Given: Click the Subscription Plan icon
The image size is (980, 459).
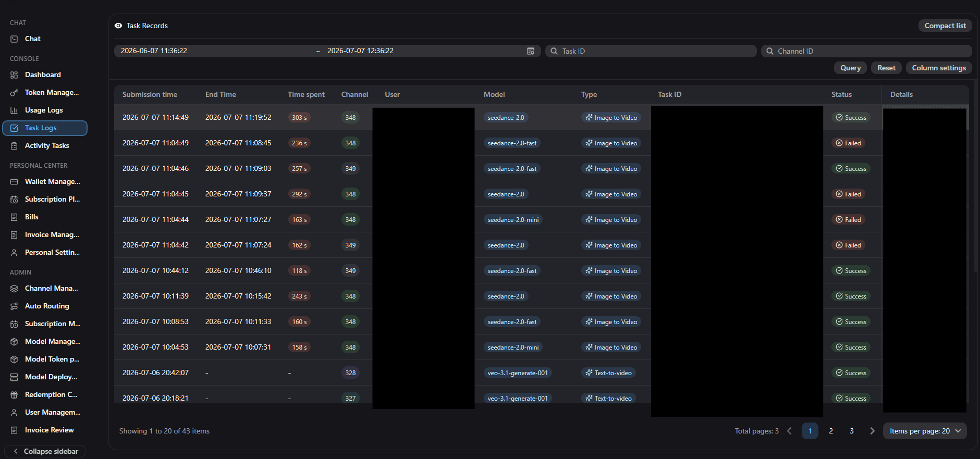Looking at the screenshot, I should [x=14, y=200].
